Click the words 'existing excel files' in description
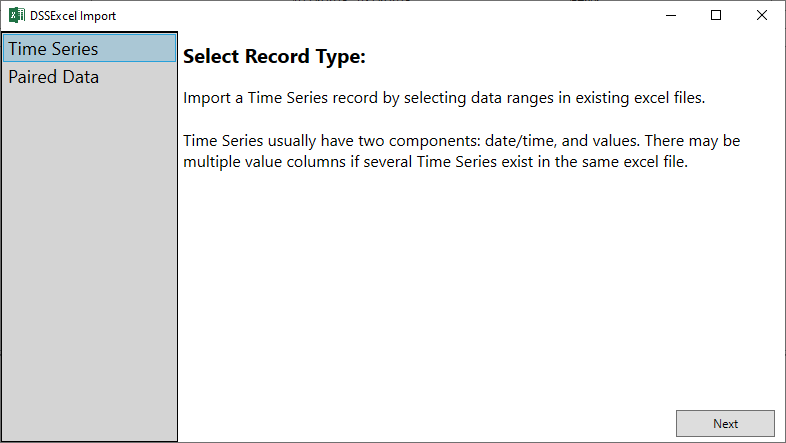Screen dimensions: 786x443 tap(640, 98)
